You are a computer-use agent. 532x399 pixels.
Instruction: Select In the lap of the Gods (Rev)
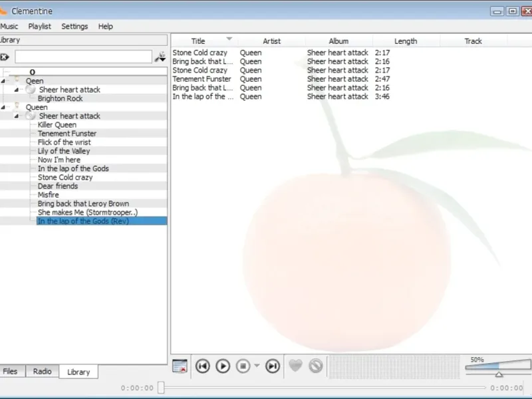tap(102, 221)
